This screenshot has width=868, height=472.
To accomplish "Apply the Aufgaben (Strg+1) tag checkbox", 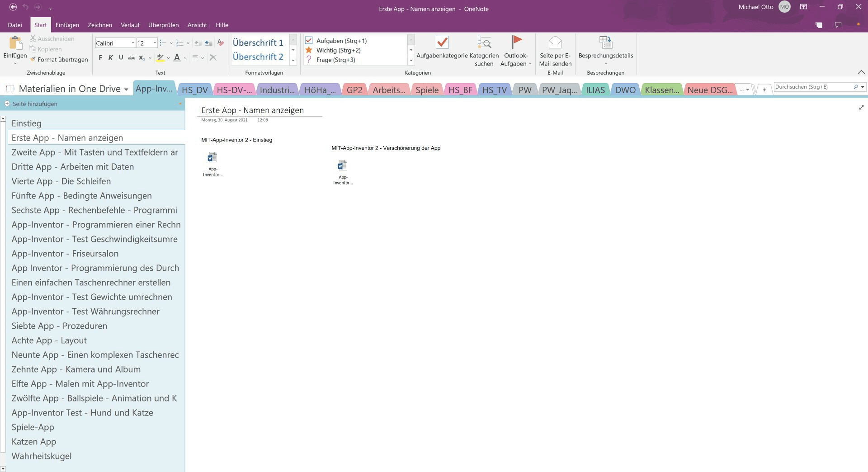I will [309, 40].
